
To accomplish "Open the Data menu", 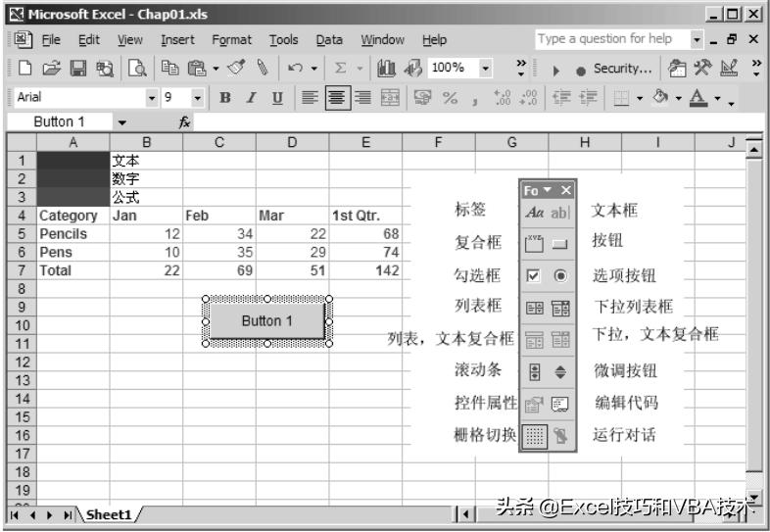I will 329,40.
